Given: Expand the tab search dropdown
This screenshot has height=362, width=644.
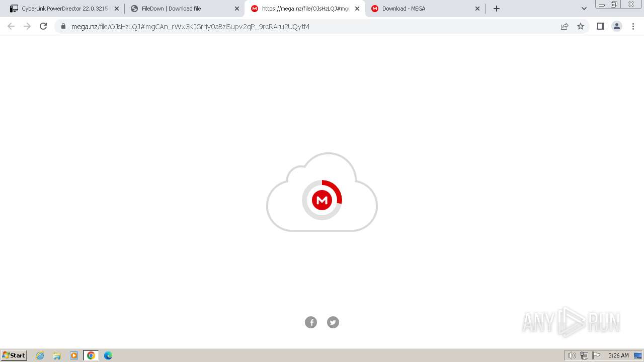Looking at the screenshot, I should click(x=584, y=9).
